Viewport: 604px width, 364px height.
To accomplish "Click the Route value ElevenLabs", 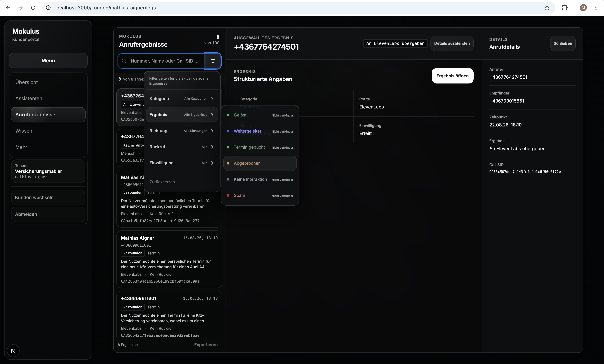I will click(x=371, y=107).
